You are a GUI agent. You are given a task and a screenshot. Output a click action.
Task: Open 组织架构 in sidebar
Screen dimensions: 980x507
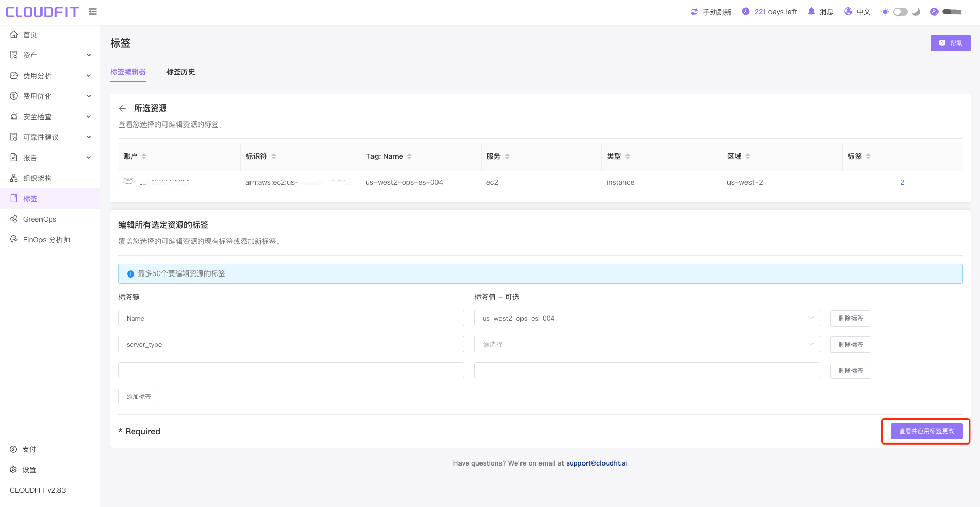(x=50, y=178)
